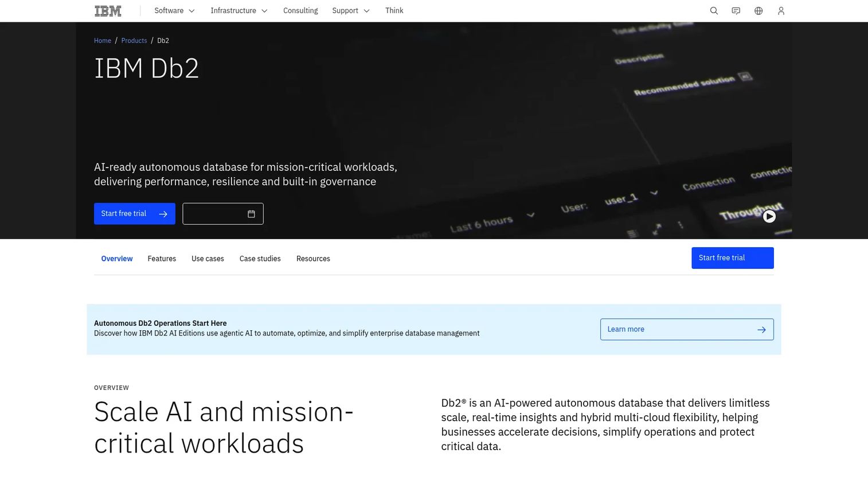This screenshot has width=868, height=488.
Task: Click the IBM Db2 page title
Action: pyautogui.click(x=146, y=69)
